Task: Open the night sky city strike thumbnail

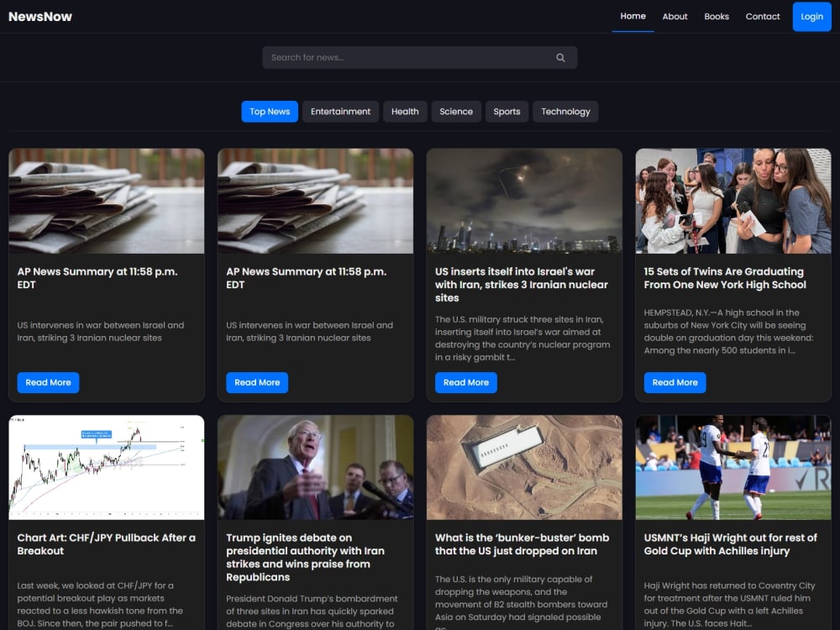Action: click(x=524, y=201)
